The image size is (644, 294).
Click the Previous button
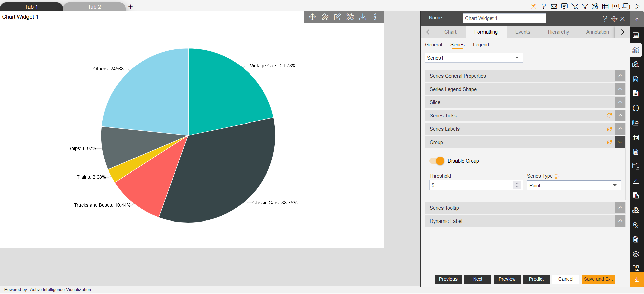point(448,279)
